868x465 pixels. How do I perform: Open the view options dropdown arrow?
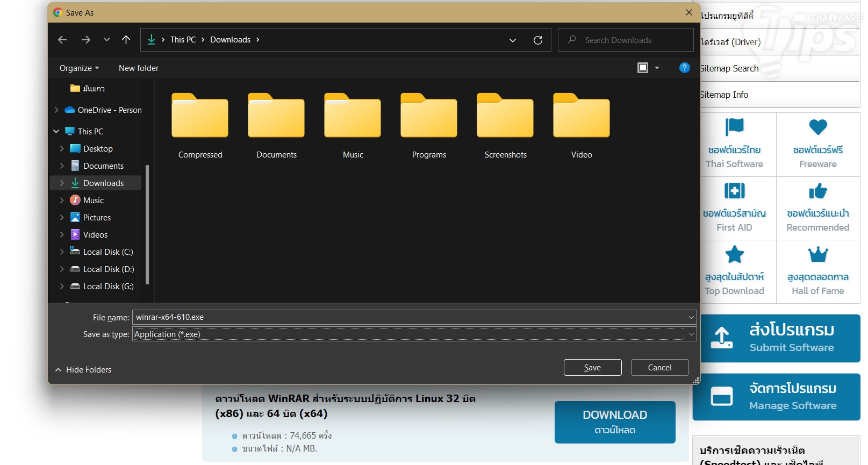(x=657, y=68)
